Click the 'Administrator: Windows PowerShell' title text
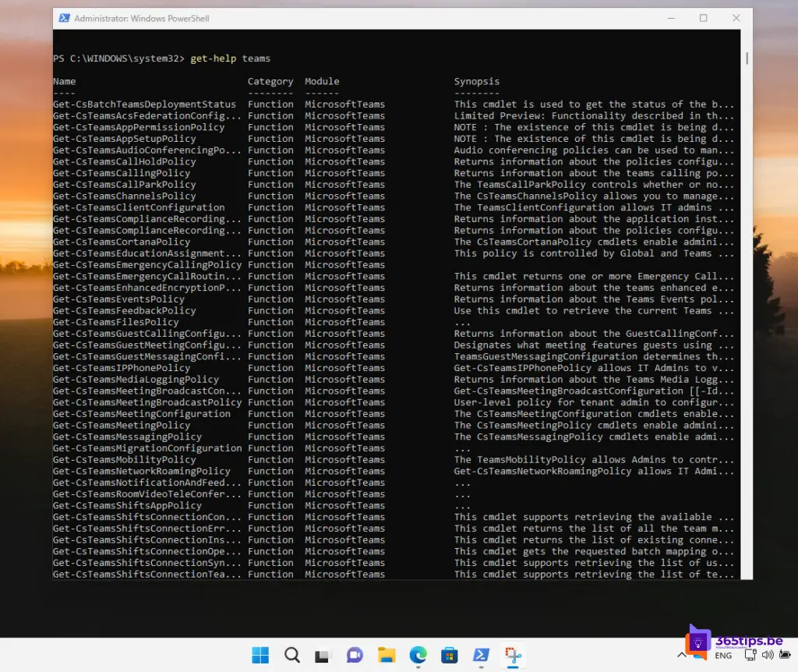The height and width of the screenshot is (672, 798). pyautogui.click(x=141, y=18)
